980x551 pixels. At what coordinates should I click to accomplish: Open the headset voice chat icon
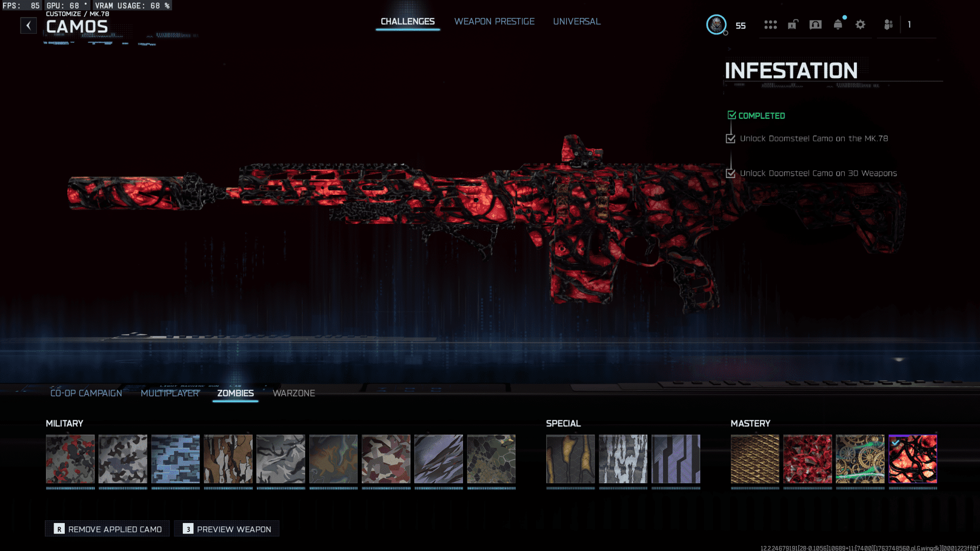coord(815,24)
